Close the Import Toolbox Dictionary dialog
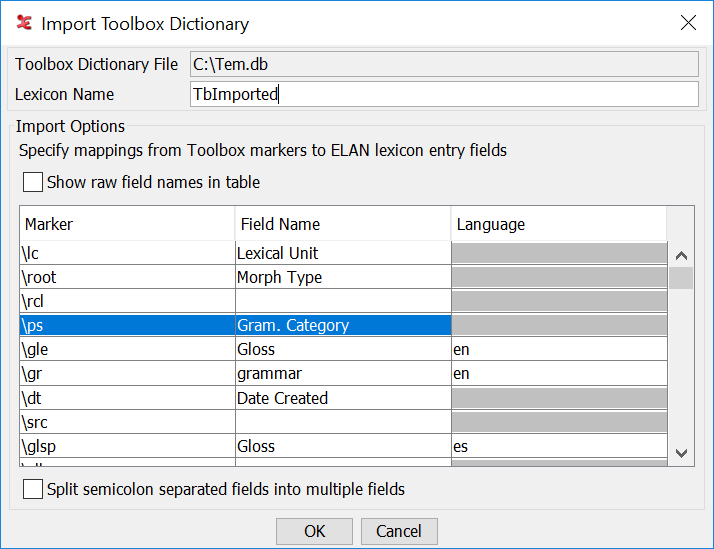 pyautogui.click(x=688, y=22)
